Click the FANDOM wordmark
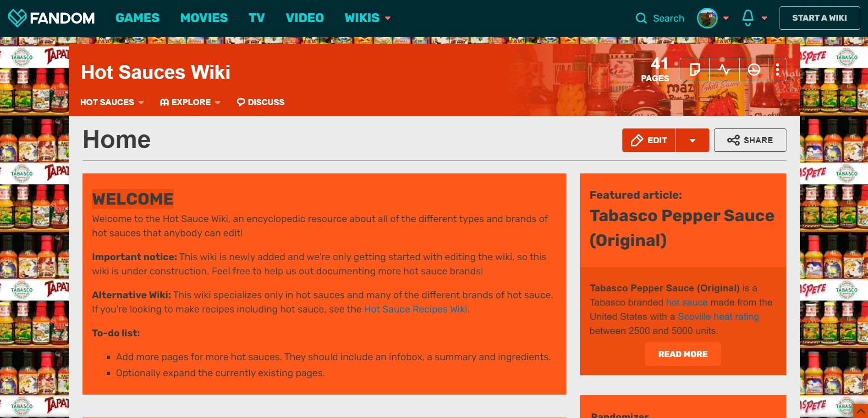 click(62, 18)
